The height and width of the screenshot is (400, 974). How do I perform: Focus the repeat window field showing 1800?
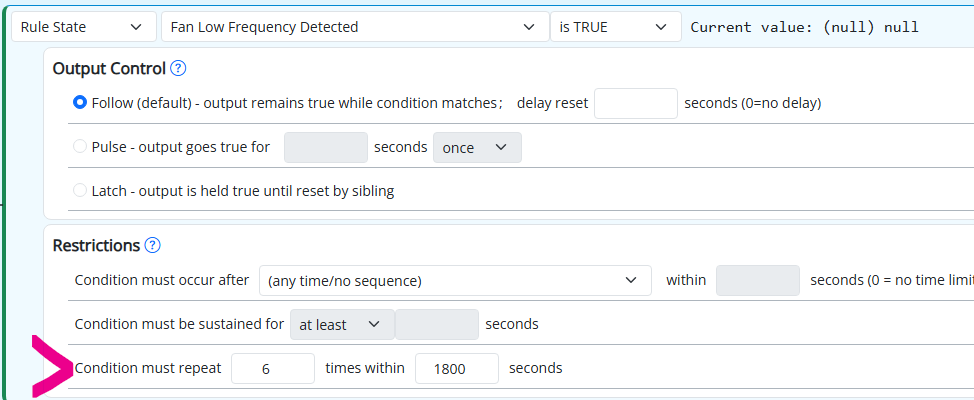click(x=456, y=368)
